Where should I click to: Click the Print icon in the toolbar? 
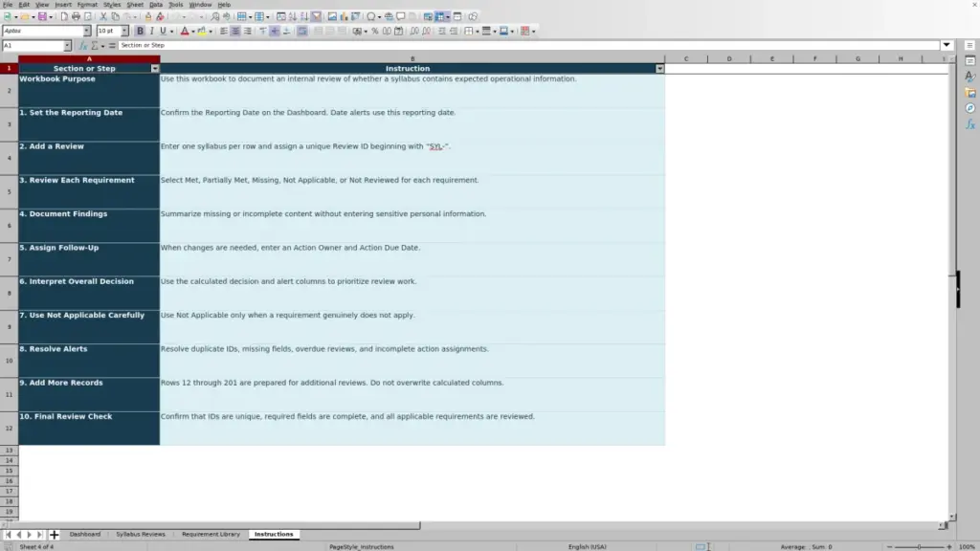click(76, 16)
